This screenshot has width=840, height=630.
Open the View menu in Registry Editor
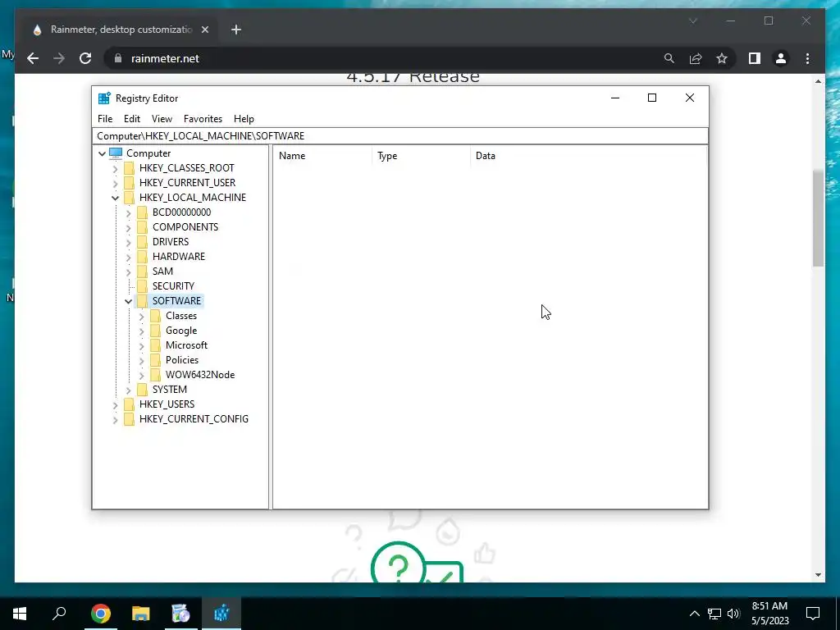click(x=162, y=119)
